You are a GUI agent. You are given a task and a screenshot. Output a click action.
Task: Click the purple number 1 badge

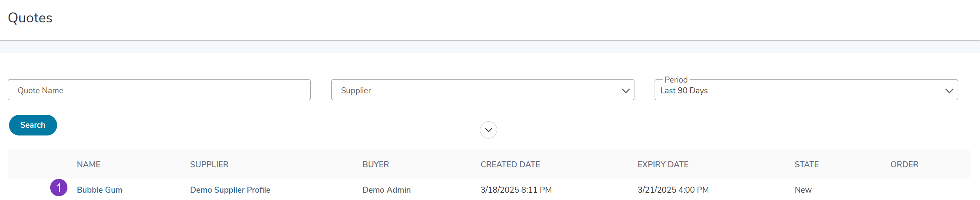coord(59,188)
